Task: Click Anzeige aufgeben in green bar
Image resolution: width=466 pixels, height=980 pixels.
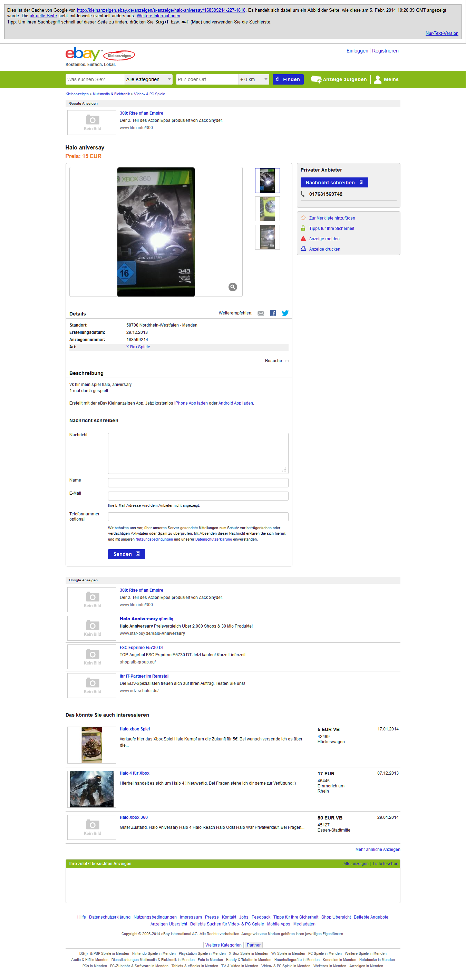Action: (339, 79)
